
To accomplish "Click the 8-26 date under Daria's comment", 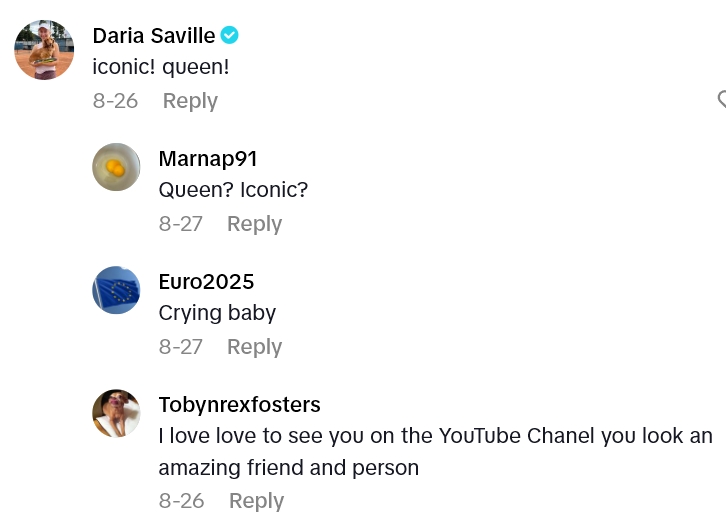I will click(x=115, y=101).
